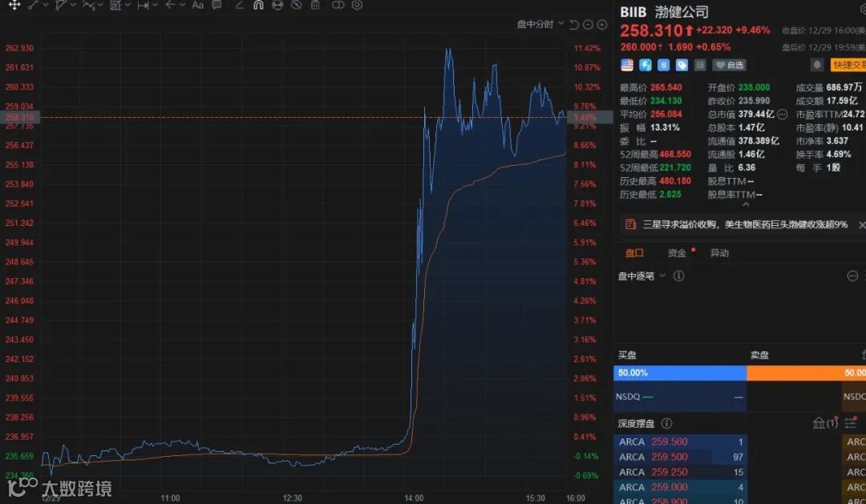The width and height of the screenshot is (866, 504).
Task: Expand pen shape tool options arrow
Action: point(73,5)
